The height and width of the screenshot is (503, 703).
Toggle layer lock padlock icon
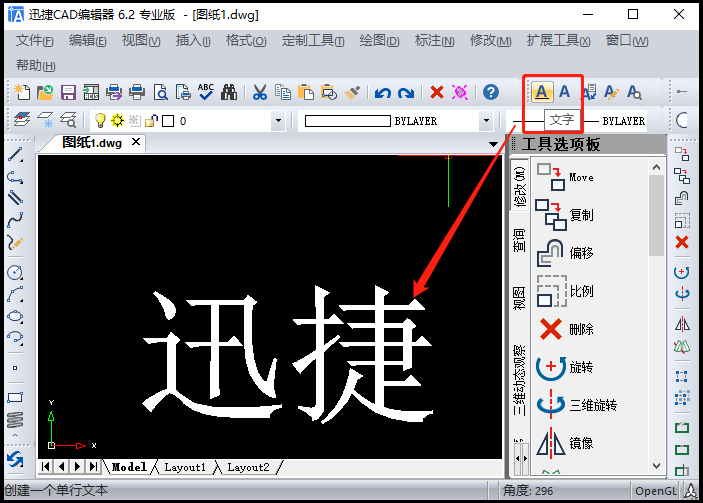click(152, 121)
